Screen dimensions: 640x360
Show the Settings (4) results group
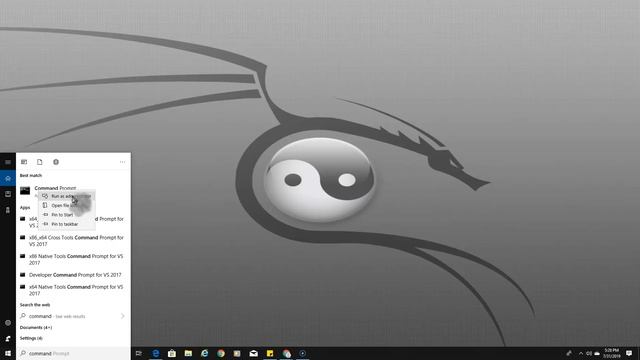tap(31, 338)
